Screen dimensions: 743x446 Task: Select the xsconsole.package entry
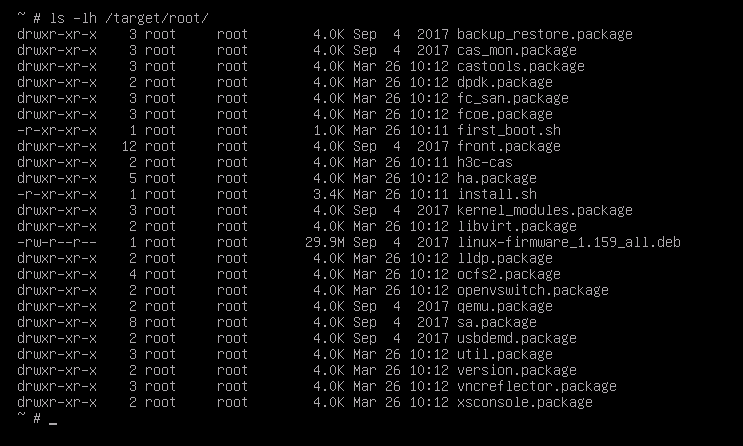[525, 402]
